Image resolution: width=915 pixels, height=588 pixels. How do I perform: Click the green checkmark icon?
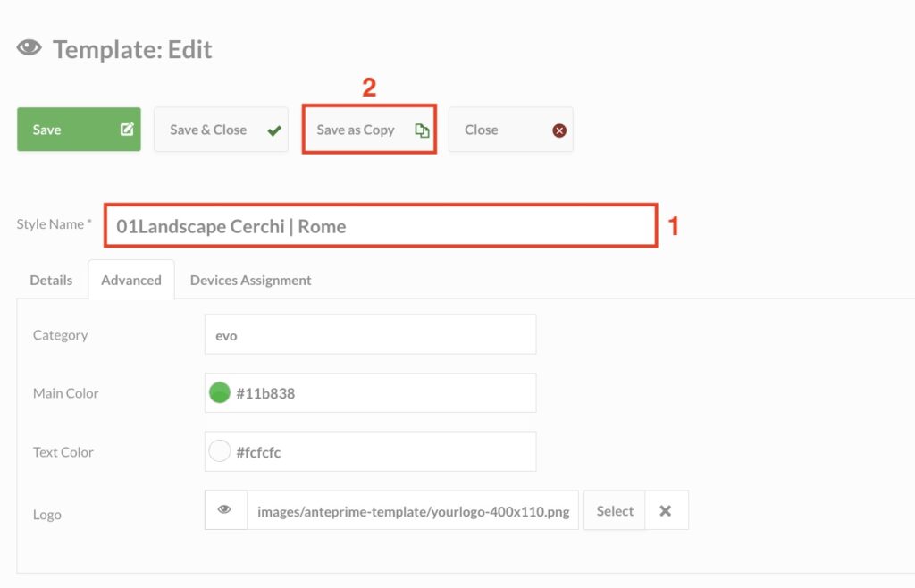pyautogui.click(x=274, y=130)
